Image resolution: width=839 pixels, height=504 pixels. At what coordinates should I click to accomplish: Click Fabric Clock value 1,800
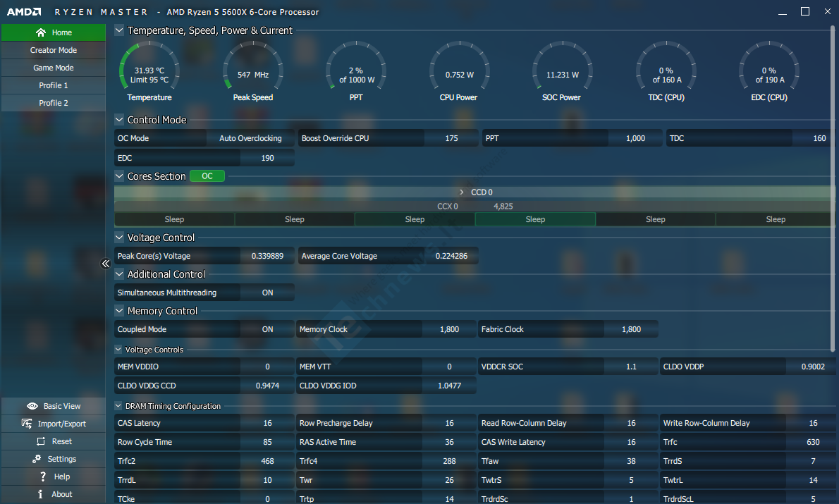632,330
